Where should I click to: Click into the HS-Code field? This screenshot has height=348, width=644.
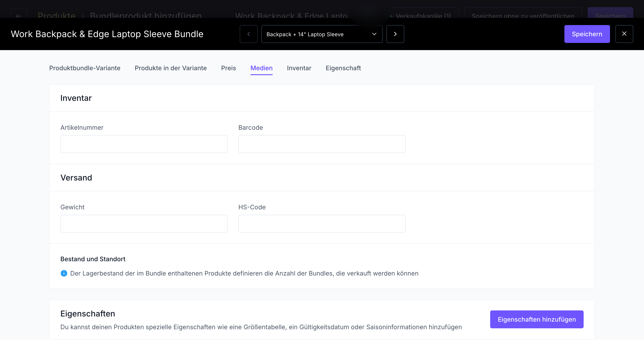pyautogui.click(x=322, y=223)
